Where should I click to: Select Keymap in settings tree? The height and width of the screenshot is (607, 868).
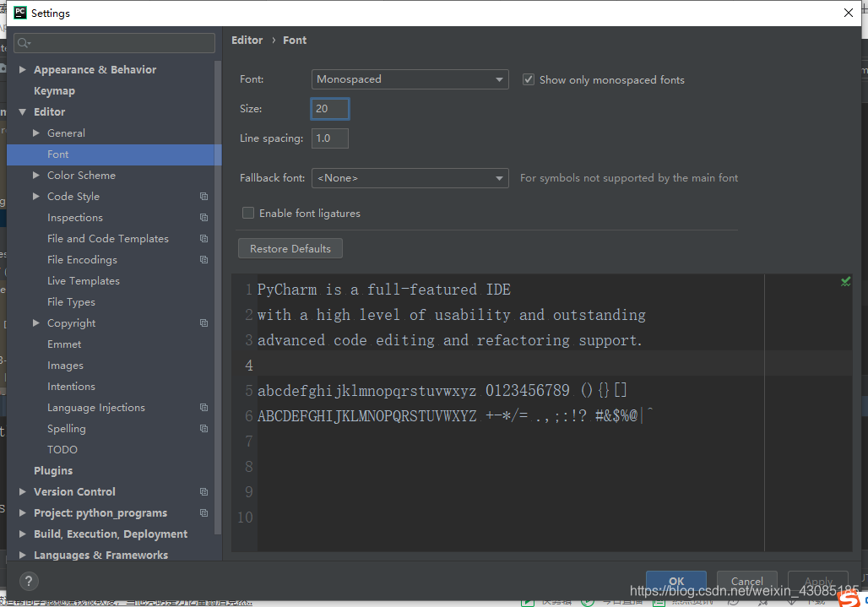(54, 90)
